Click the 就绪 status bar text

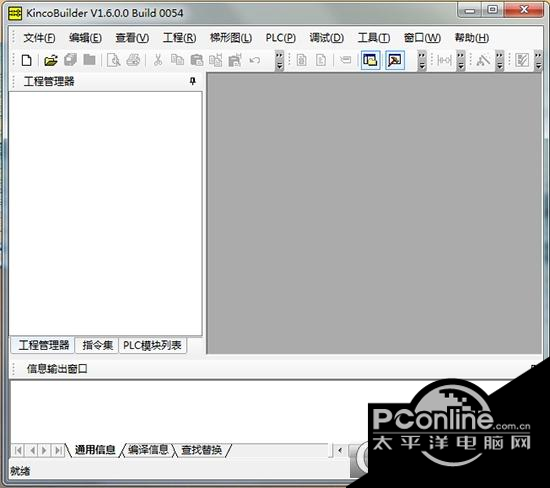20,471
